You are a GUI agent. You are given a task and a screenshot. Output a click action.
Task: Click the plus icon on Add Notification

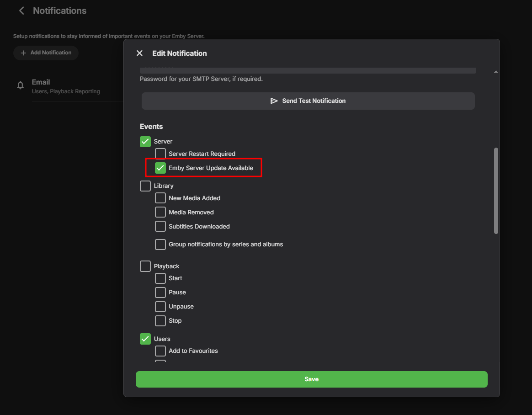[23, 53]
